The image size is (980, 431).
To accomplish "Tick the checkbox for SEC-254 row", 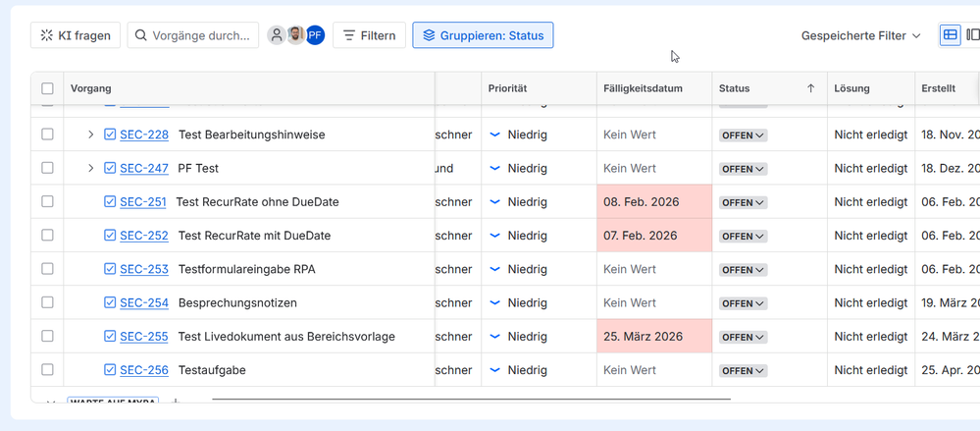I will [x=47, y=302].
